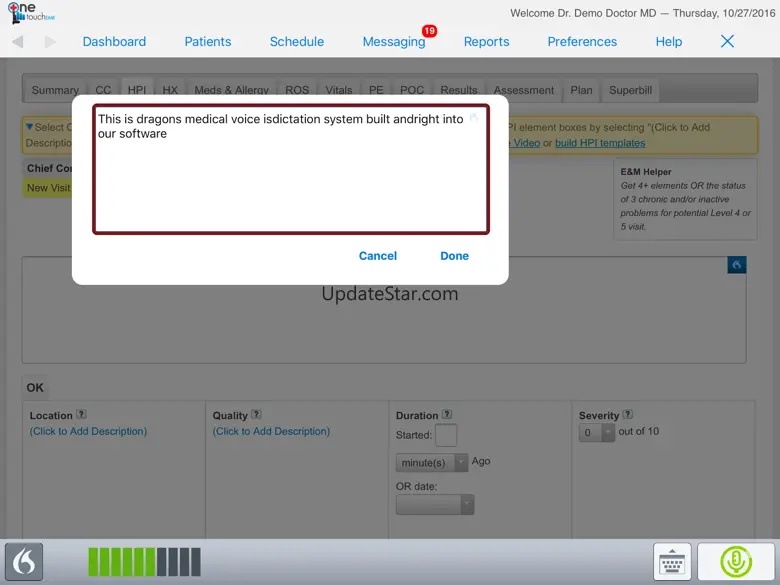Switch to the Assessment tab
The image size is (780, 585).
coord(524,90)
